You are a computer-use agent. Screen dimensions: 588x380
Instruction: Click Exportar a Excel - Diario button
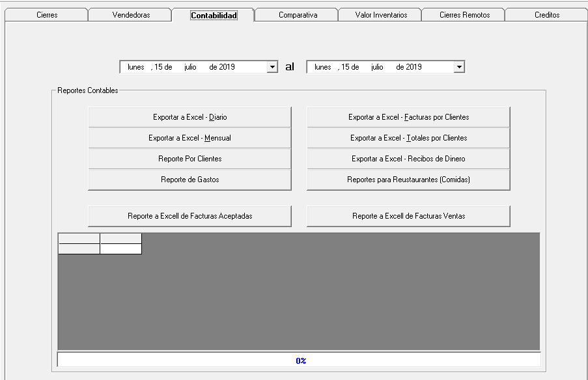pyautogui.click(x=189, y=117)
